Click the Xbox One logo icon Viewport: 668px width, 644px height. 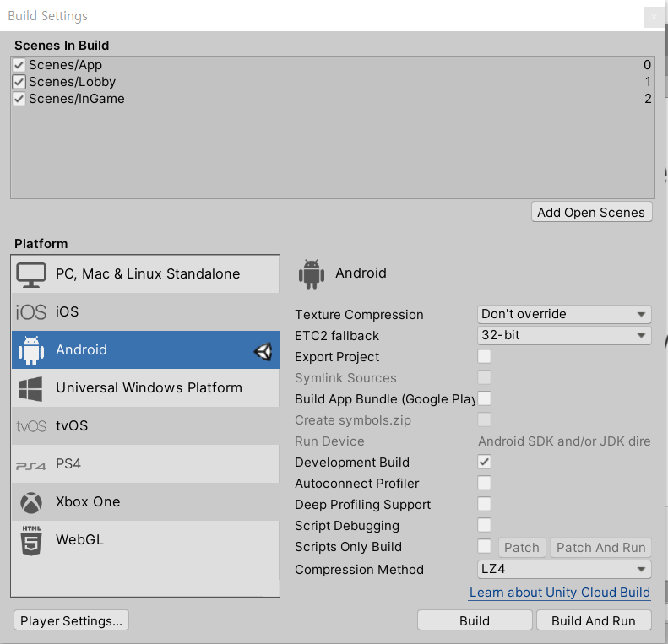pyautogui.click(x=31, y=502)
